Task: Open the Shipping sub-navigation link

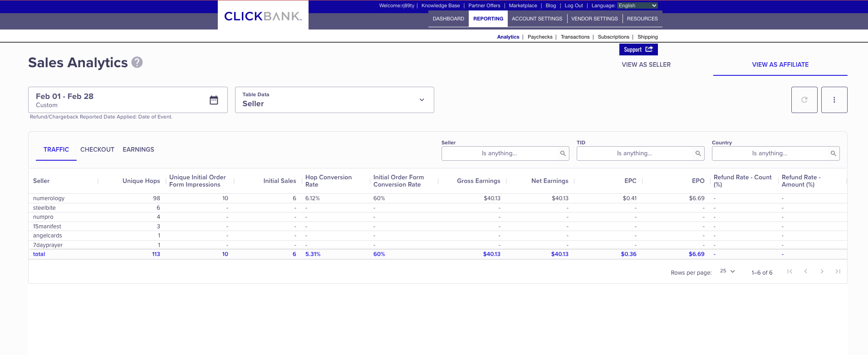Action: [x=647, y=37]
